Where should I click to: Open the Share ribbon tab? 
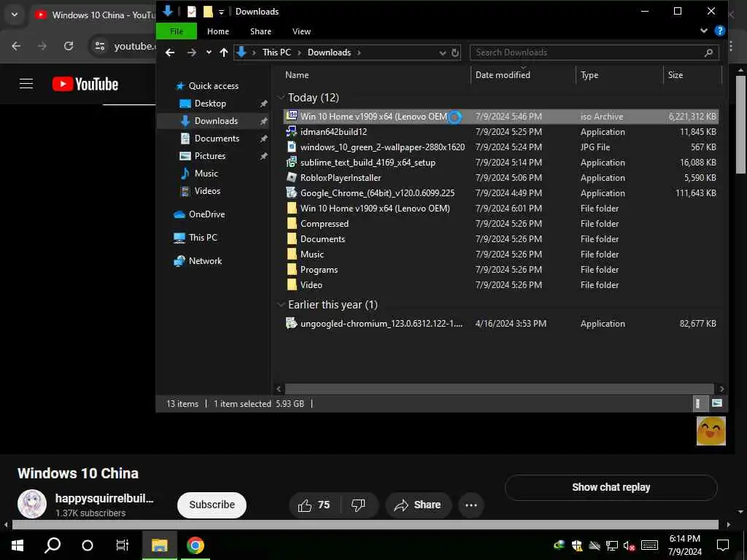point(260,31)
